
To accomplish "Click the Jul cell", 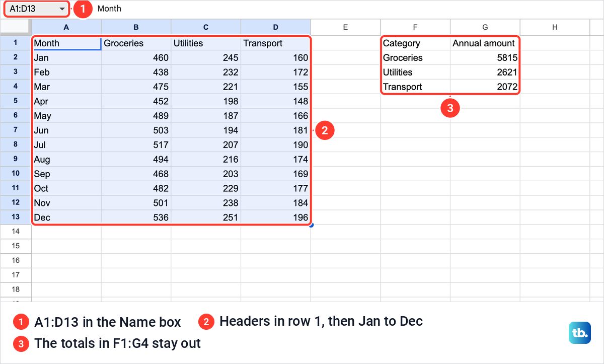I will 66,145.
